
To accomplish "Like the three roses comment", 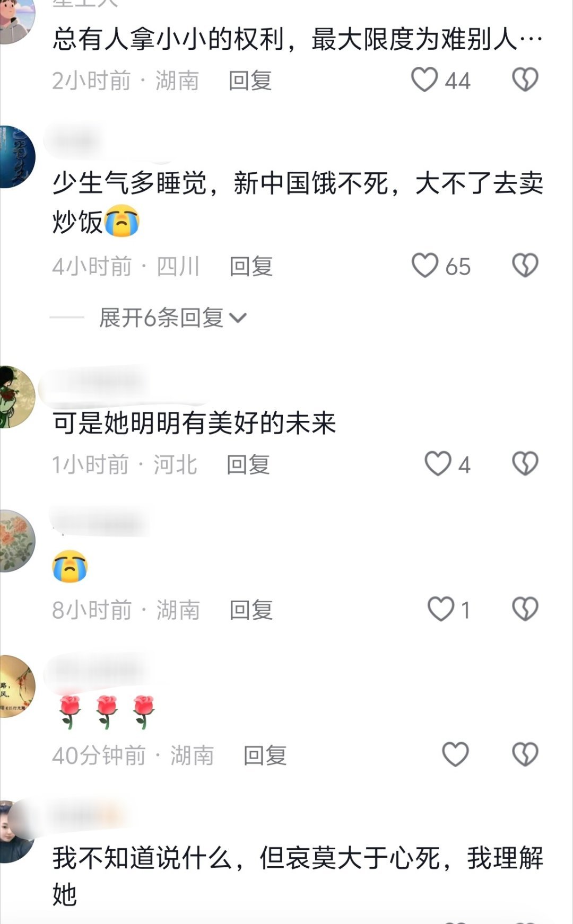I will tap(456, 754).
